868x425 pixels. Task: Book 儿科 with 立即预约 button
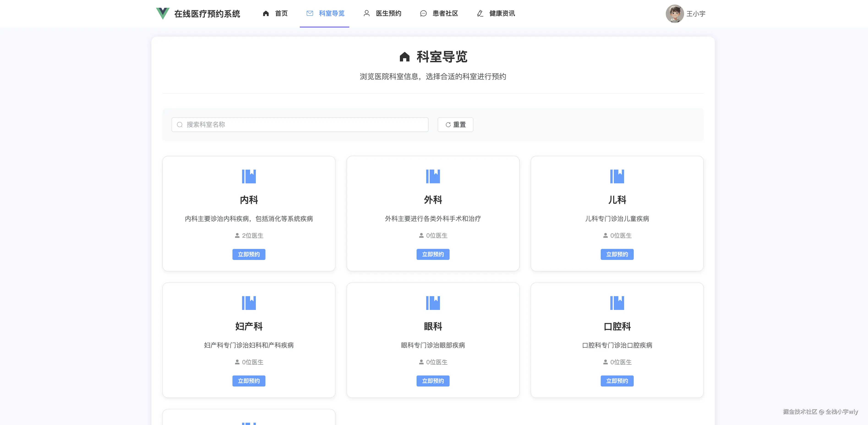tap(617, 254)
